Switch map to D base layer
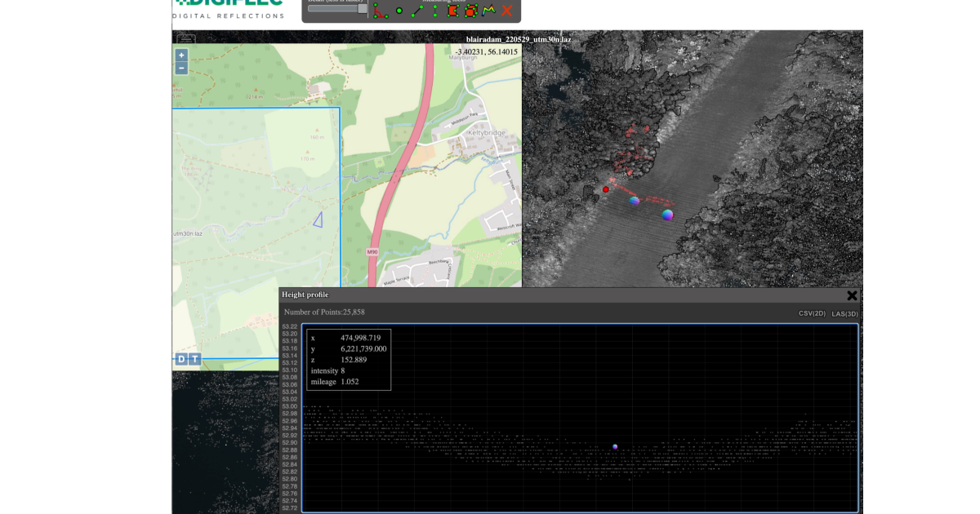 pyautogui.click(x=180, y=358)
